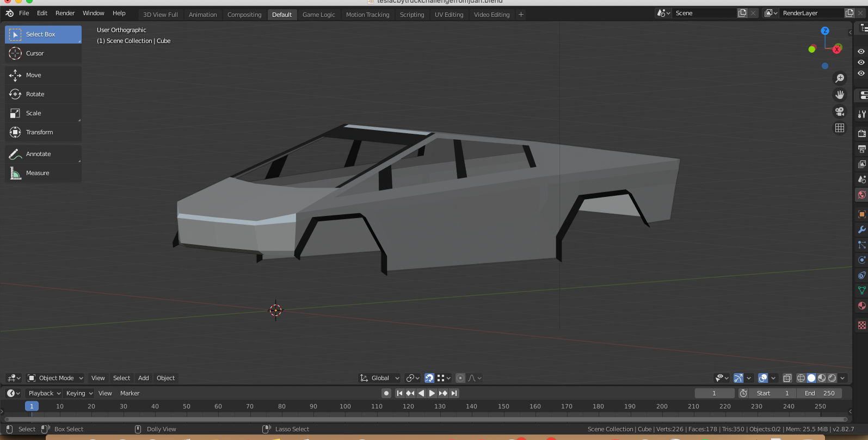Open the Texture checker properties tab
The image size is (868, 440).
coord(862,325)
